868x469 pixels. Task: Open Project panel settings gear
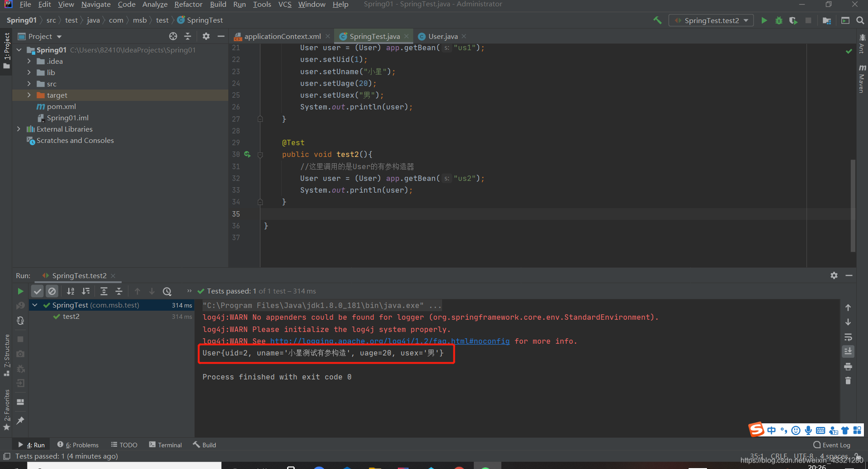[x=206, y=36]
